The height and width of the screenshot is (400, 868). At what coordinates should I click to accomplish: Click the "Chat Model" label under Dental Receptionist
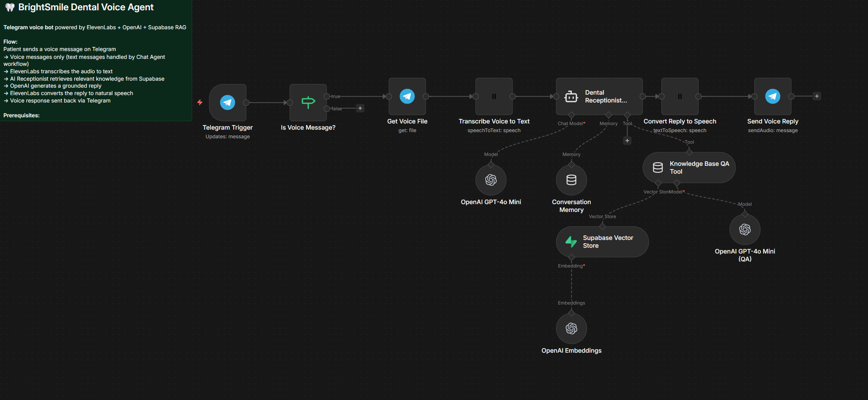click(570, 123)
